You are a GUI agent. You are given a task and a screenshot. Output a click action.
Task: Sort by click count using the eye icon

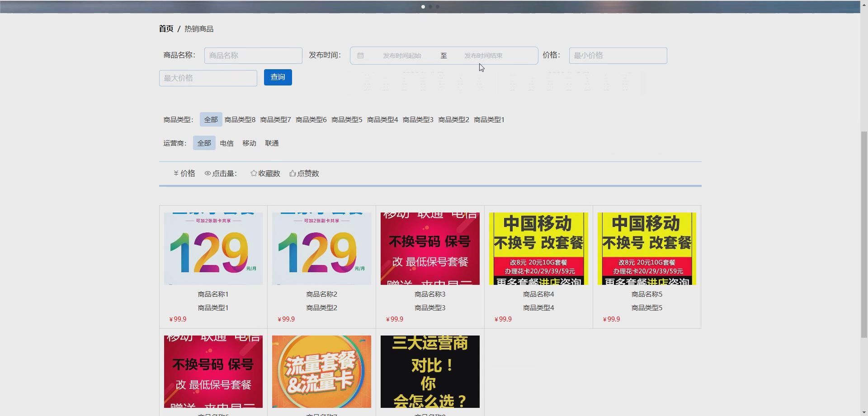220,173
